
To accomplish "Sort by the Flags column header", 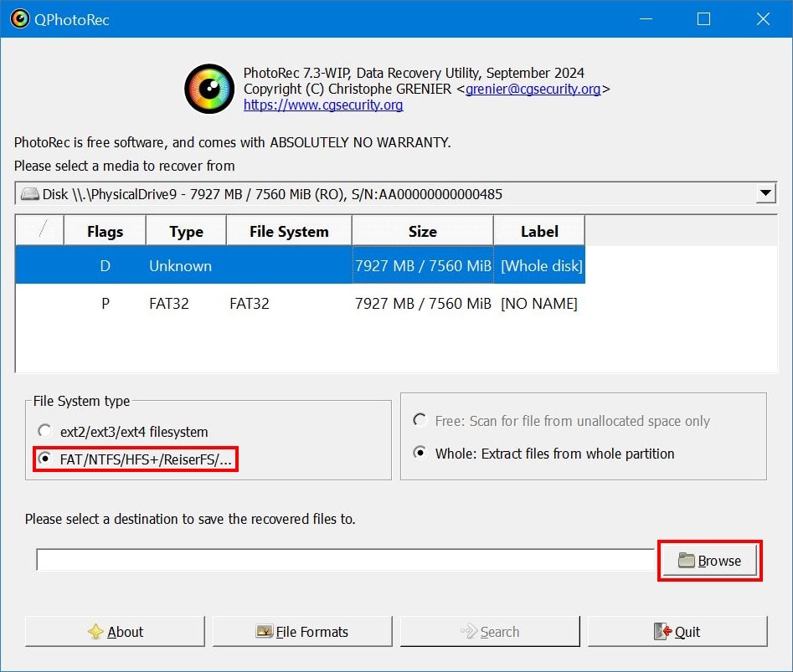I will (105, 231).
